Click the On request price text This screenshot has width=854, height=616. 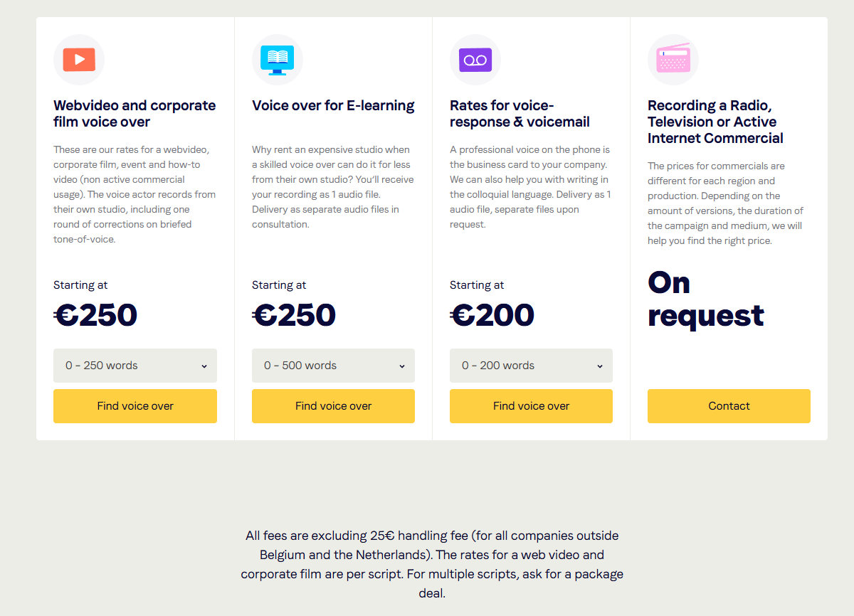[705, 299]
